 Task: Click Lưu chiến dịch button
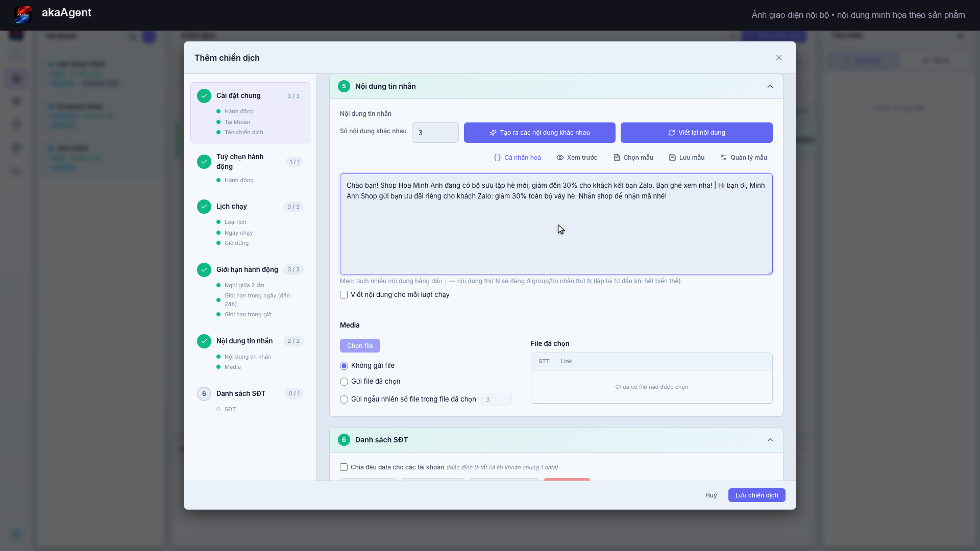(757, 495)
